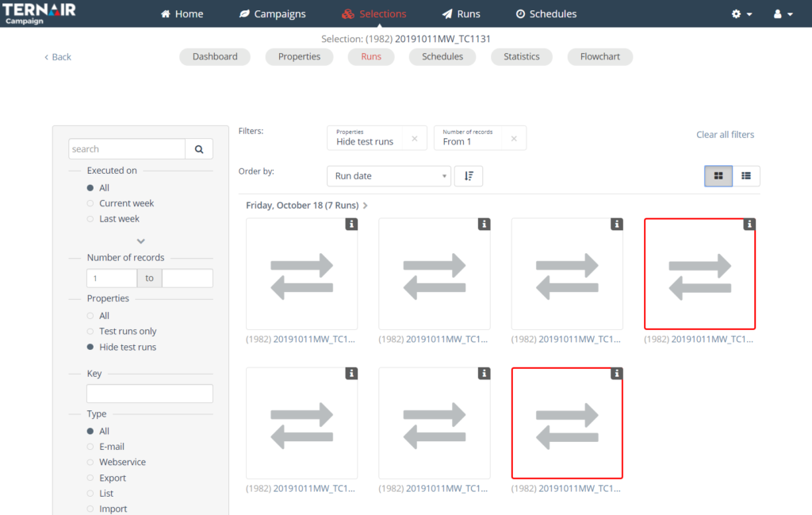The height and width of the screenshot is (515, 812).
Task: Toggle the sort direction icon
Action: (469, 176)
